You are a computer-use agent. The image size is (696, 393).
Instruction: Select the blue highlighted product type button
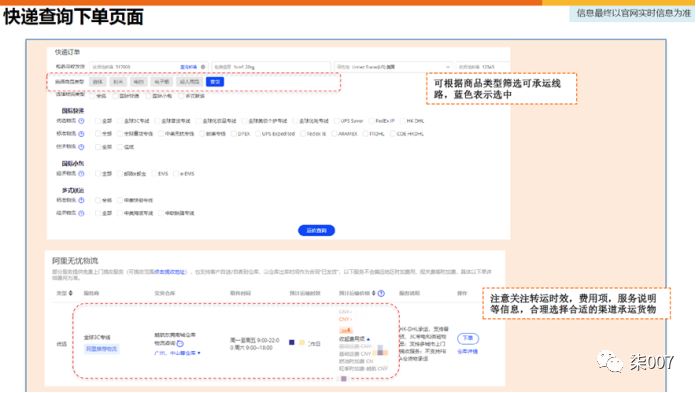pyautogui.click(x=215, y=82)
